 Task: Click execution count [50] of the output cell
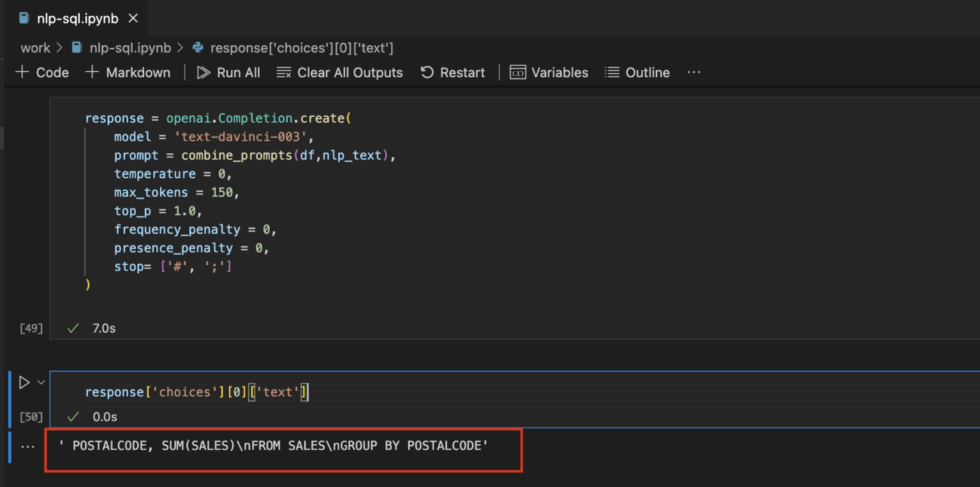pyautogui.click(x=31, y=416)
